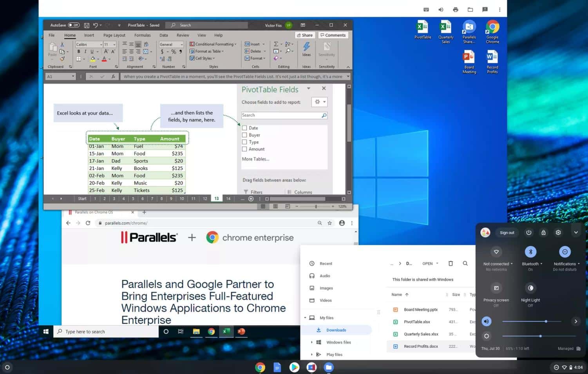This screenshot has height=374, width=588.
Task: Toggle the AutoSave switch in Excel
Action: pyautogui.click(x=74, y=25)
